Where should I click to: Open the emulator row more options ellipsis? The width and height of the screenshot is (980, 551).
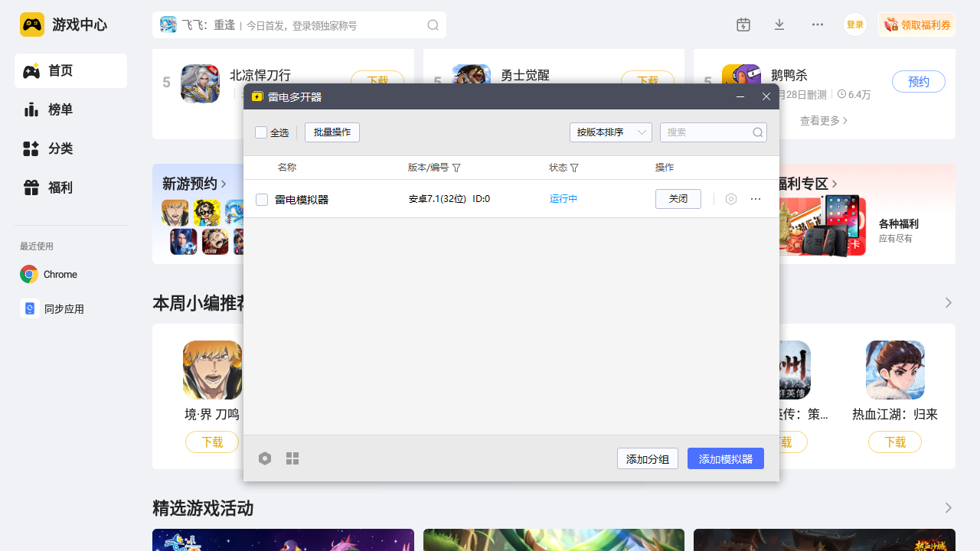pos(756,198)
